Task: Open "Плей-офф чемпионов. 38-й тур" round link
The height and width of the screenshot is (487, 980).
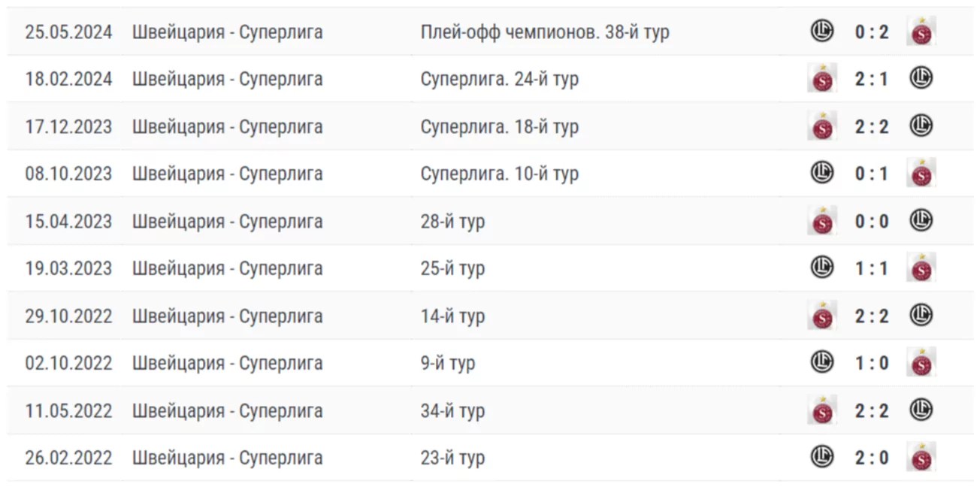Action: 544,32
